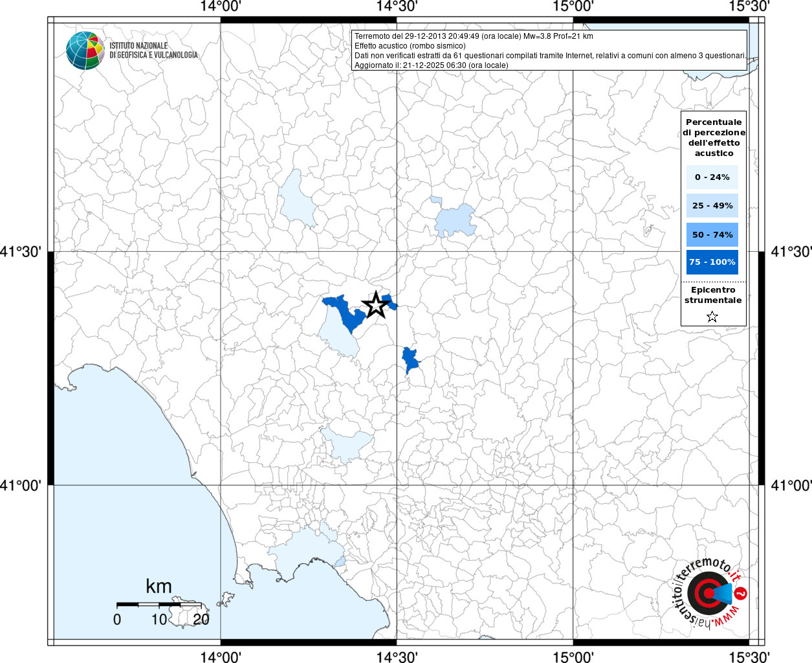Click the bottom 14°30' longitude label

(397, 657)
